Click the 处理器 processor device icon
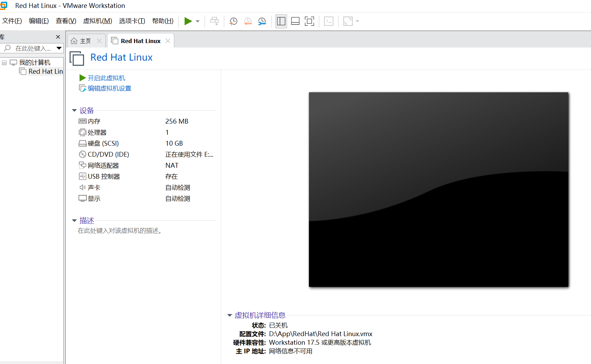 [83, 132]
